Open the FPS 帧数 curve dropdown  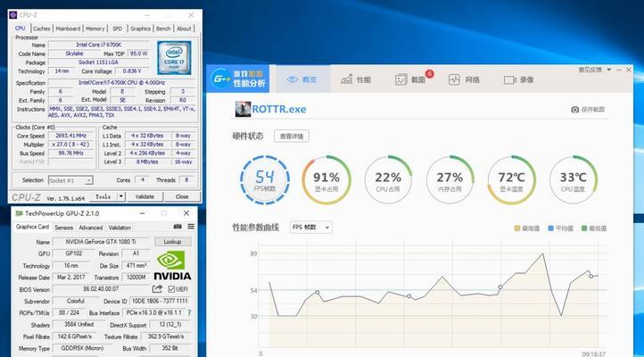tap(311, 228)
